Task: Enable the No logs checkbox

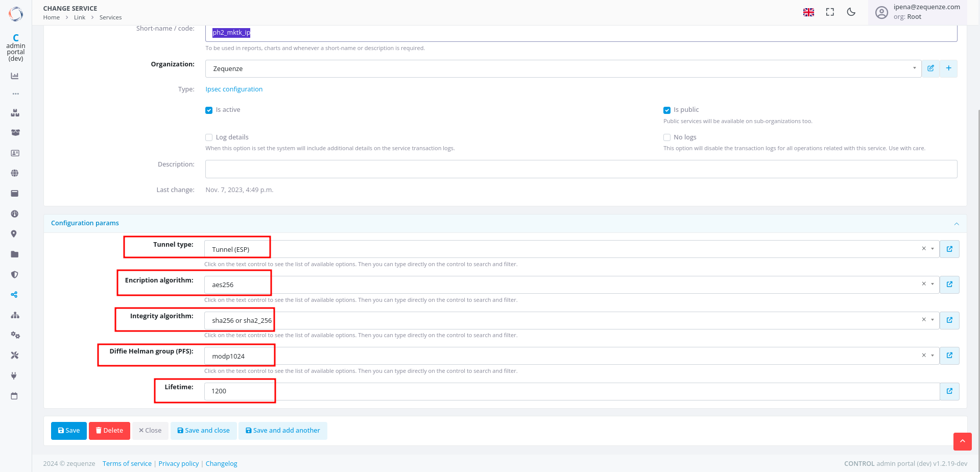Action: (x=666, y=137)
